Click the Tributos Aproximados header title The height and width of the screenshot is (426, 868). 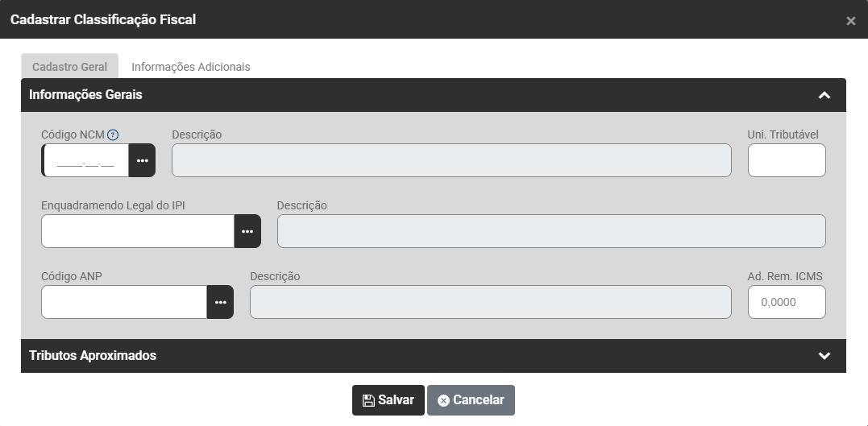click(x=93, y=356)
